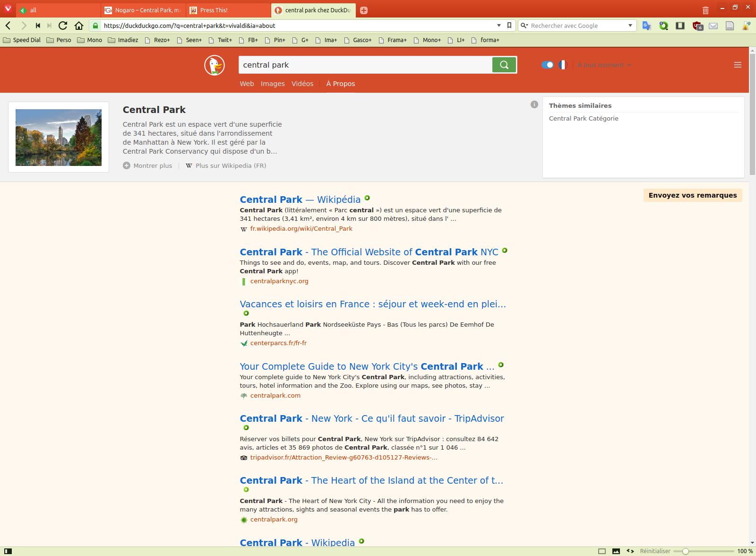Open the closed tabs trash can
Viewport: 756px width, 556px height.
pos(705,10)
